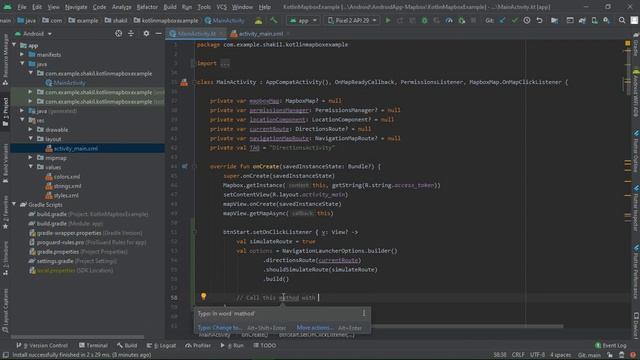Image resolution: width=640 pixels, height=360 pixels.
Task: Expand the mipmap folder
Action: click(31, 158)
